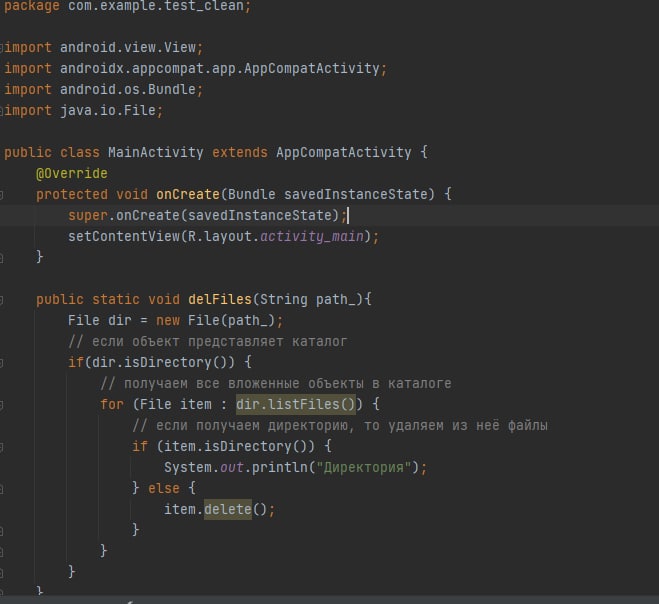The width and height of the screenshot is (659, 604).
Task: Click the @Override annotation
Action: tap(71, 173)
